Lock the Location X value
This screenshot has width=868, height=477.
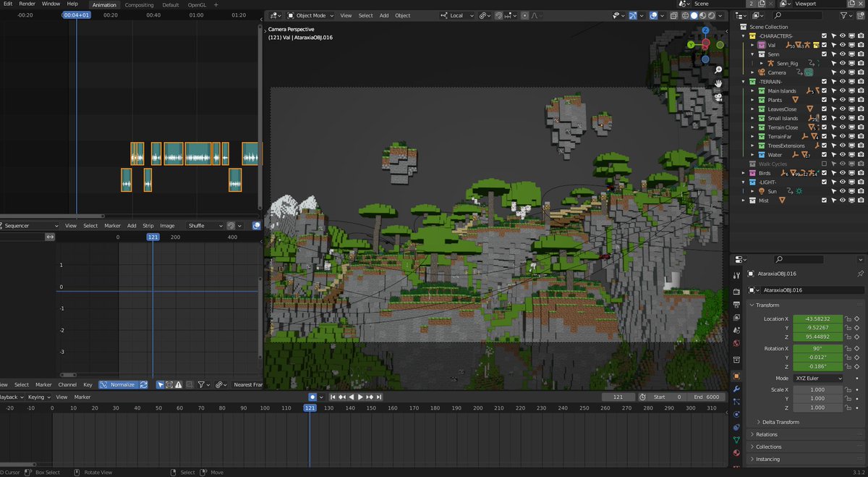pyautogui.click(x=848, y=318)
